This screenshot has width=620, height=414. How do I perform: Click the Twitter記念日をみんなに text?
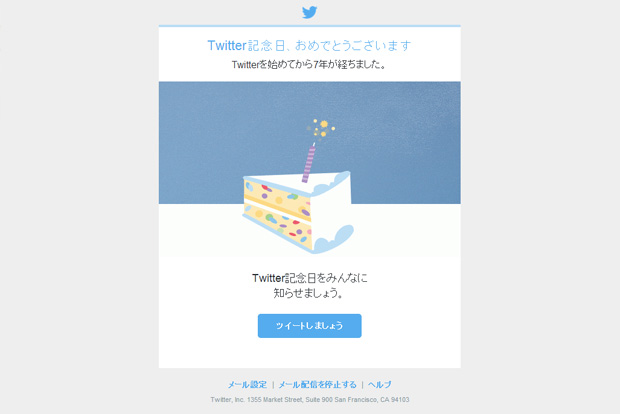[310, 278]
